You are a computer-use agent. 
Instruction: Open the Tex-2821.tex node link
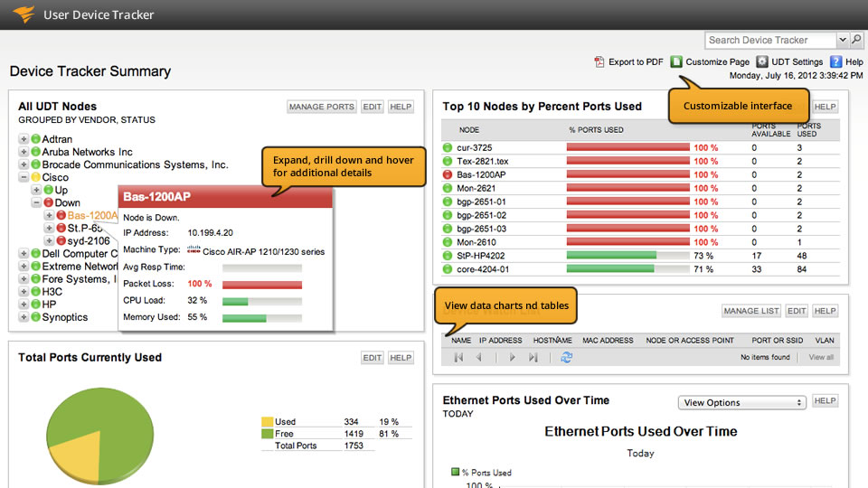point(482,161)
